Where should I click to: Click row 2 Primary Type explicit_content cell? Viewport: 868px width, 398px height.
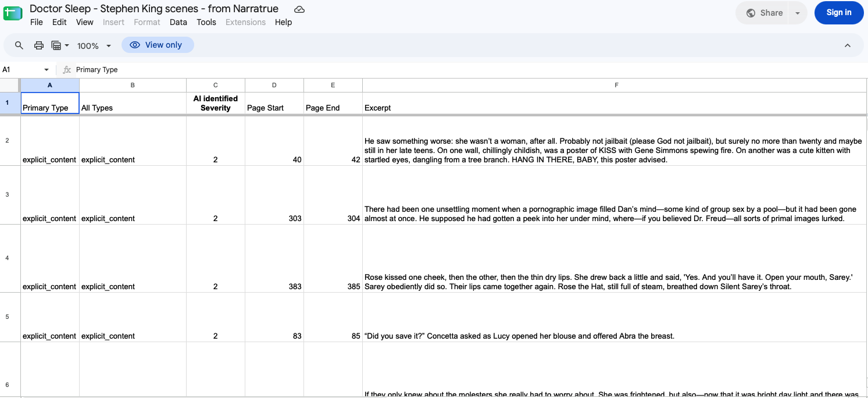coord(50,141)
